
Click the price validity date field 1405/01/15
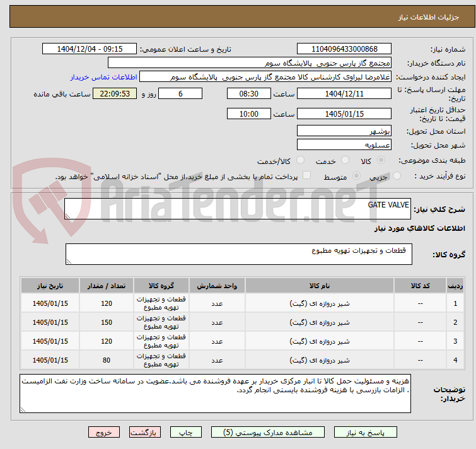(x=344, y=114)
